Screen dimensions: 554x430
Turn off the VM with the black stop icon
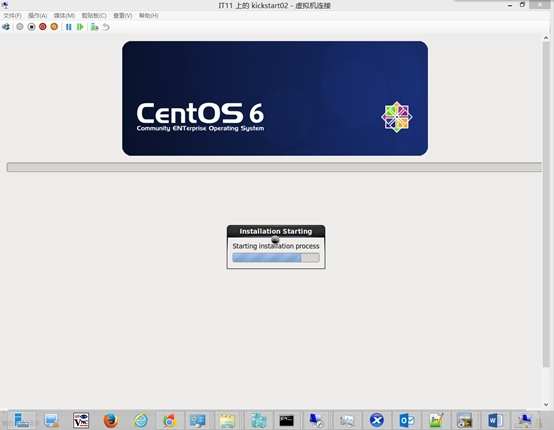[31, 27]
